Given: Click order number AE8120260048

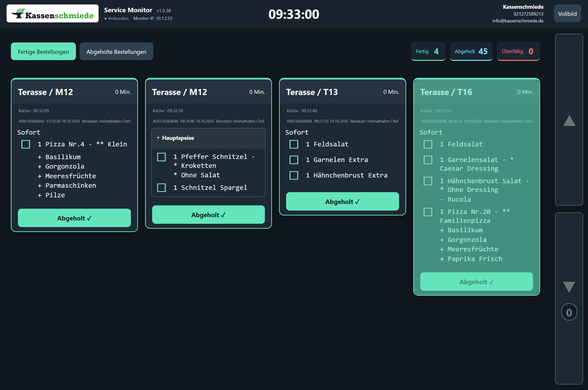Looking at the screenshot, I should click(x=165, y=121).
